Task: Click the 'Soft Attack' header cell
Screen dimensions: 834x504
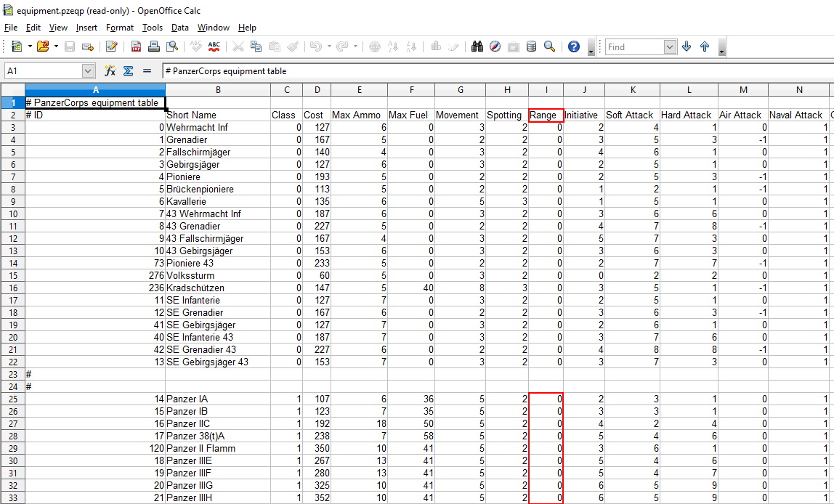Action: (x=633, y=115)
